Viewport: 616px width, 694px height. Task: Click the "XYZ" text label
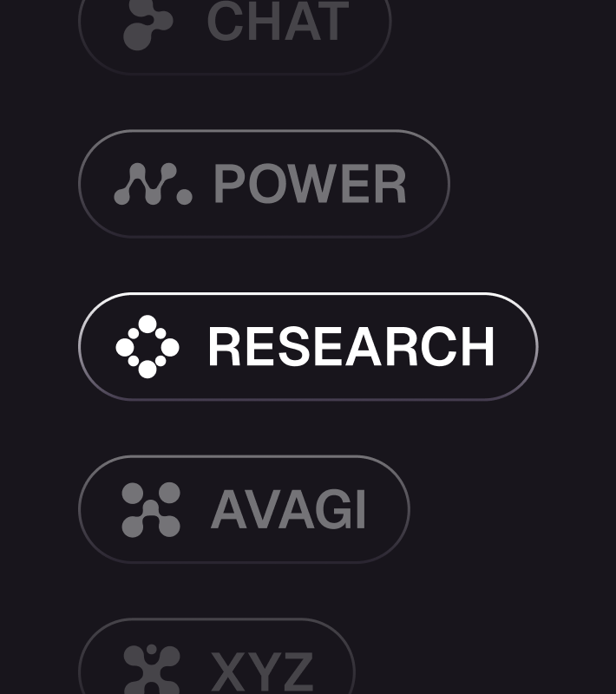(x=261, y=671)
